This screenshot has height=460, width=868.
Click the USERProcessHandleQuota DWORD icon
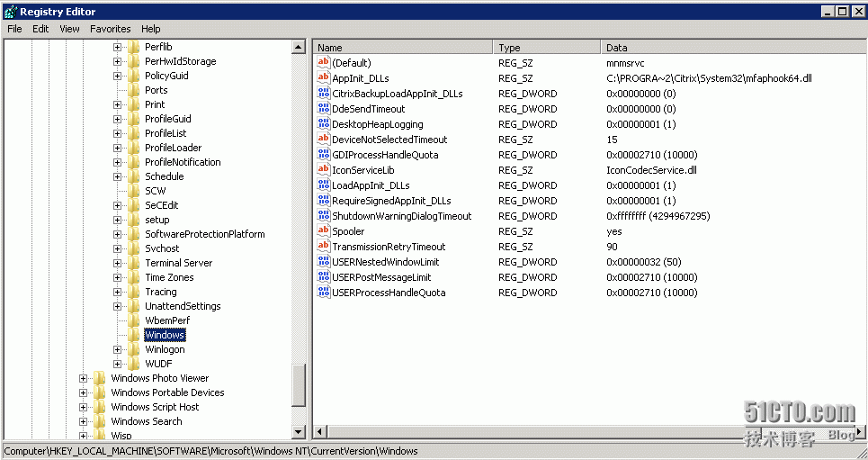(x=323, y=292)
